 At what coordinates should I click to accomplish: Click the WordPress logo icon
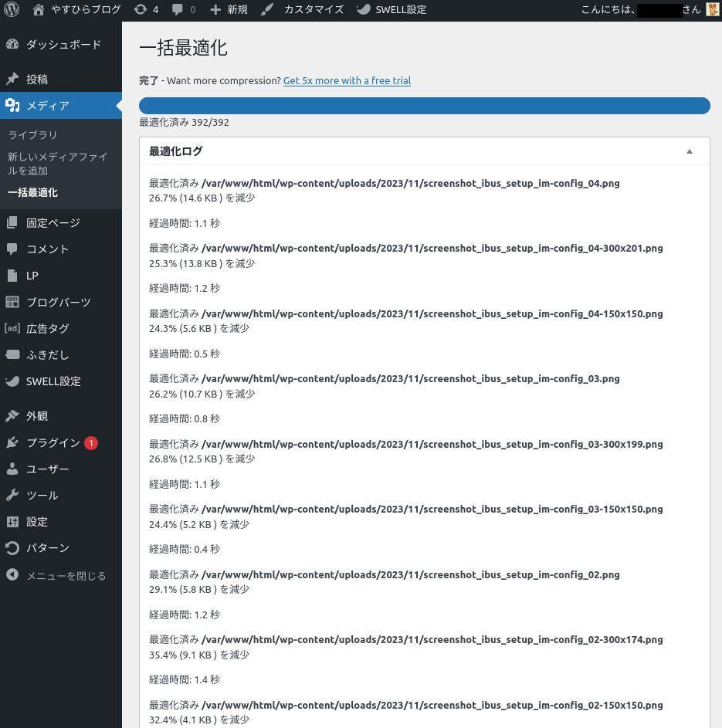[12, 10]
